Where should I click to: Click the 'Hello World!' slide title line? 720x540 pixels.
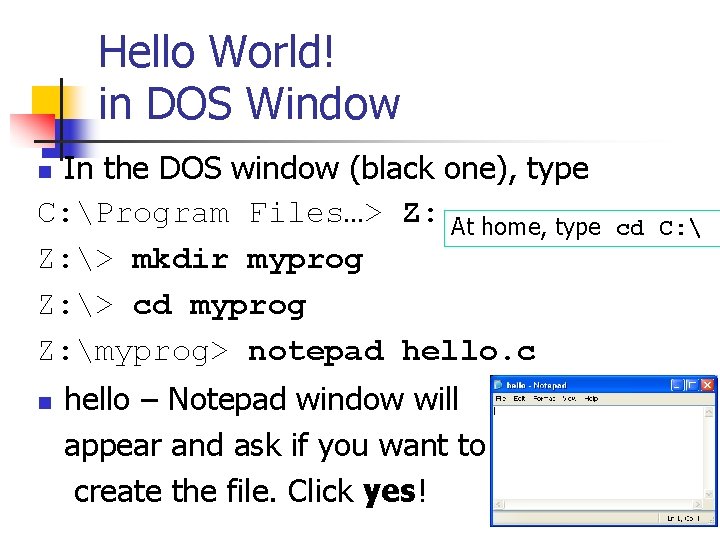click(x=216, y=51)
